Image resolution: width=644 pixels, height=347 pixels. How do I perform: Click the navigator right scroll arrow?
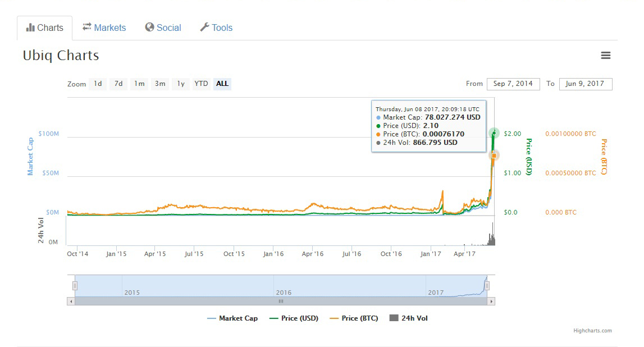click(x=491, y=302)
